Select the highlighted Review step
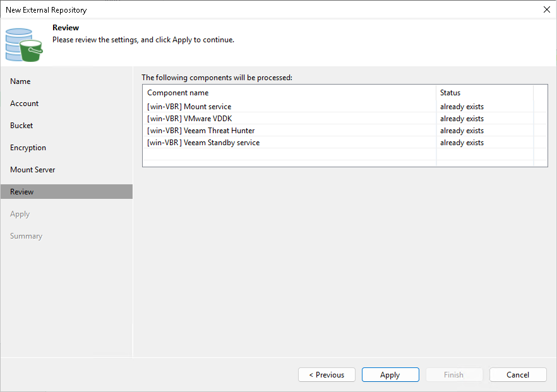Screen dimensions: 557x392 point(66,192)
